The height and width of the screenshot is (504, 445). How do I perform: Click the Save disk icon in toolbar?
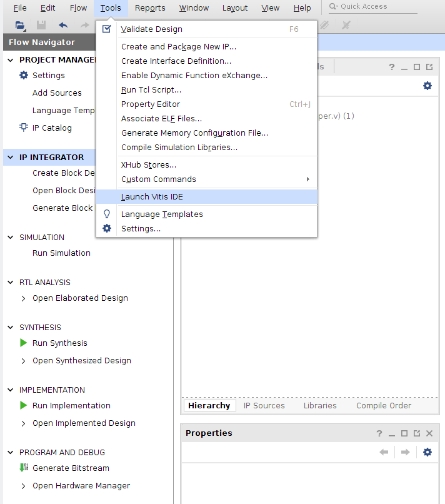pos(41,25)
